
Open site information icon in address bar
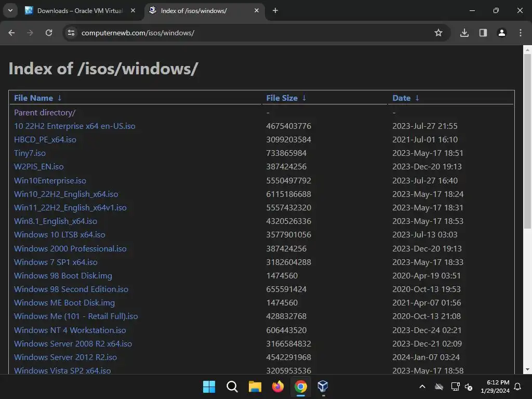[71, 33]
